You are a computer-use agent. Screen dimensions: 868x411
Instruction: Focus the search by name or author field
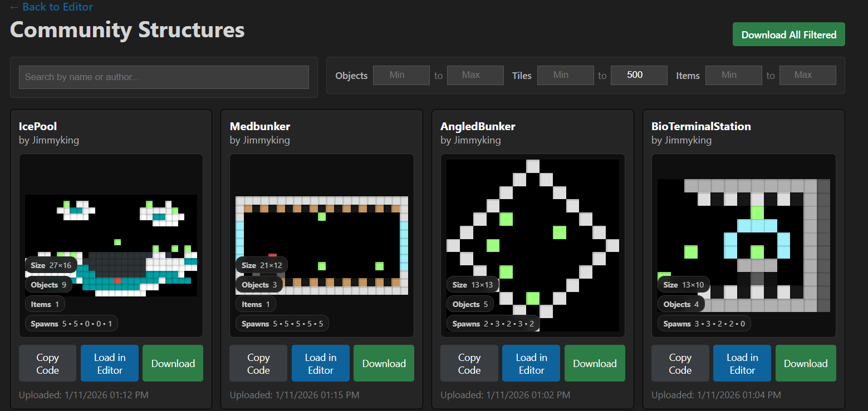(x=164, y=77)
